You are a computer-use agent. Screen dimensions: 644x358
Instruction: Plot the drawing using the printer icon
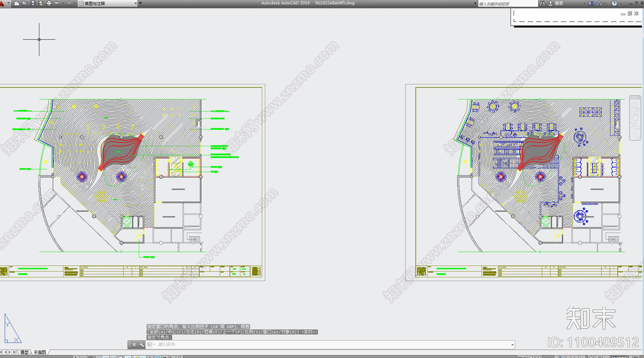click(49, 3)
